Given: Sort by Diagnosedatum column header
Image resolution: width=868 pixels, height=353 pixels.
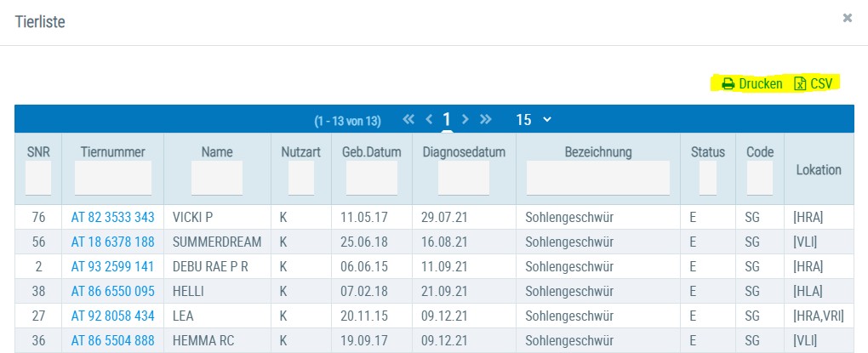Looking at the screenshot, I should tap(464, 152).
